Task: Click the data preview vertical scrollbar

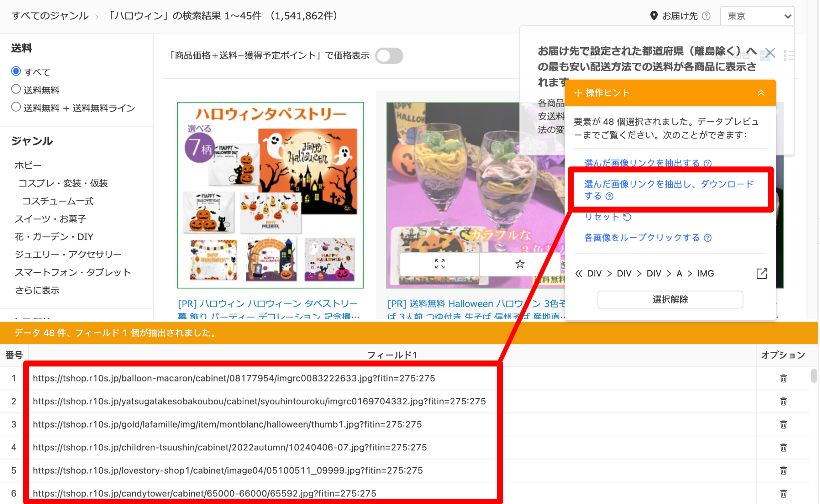Action: click(813, 376)
